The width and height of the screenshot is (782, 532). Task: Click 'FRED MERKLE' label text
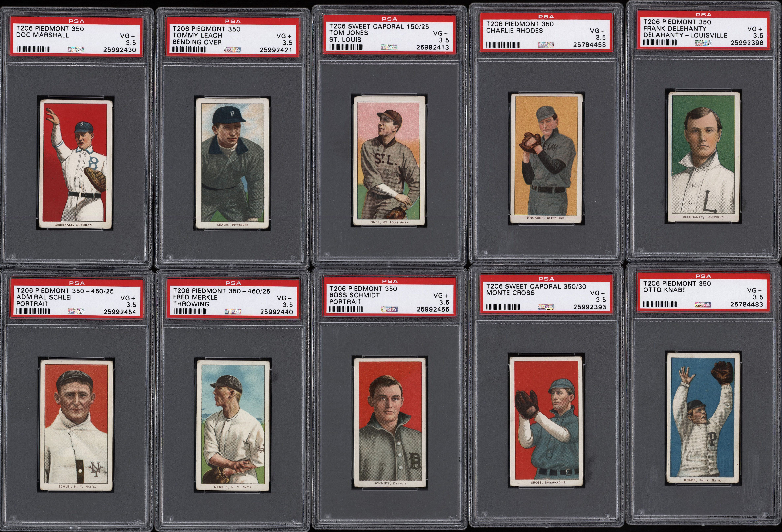pos(195,297)
